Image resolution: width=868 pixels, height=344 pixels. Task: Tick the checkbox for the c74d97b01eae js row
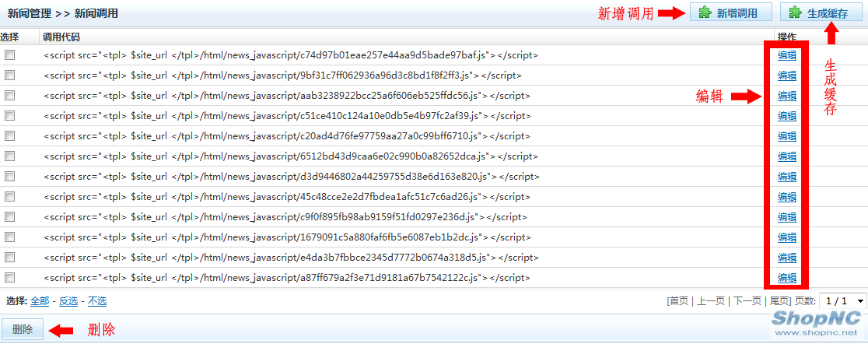point(10,54)
